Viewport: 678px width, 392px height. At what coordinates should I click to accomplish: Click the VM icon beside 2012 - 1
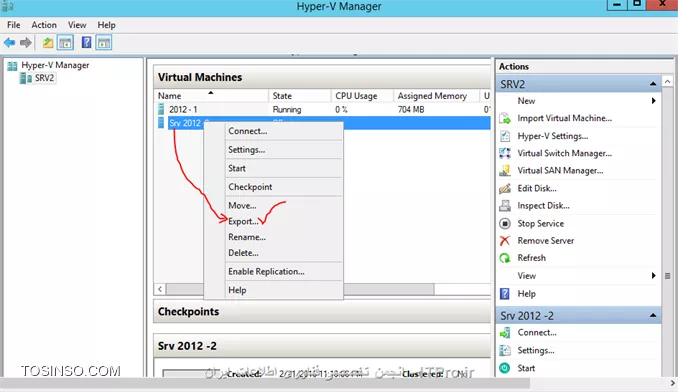point(161,109)
